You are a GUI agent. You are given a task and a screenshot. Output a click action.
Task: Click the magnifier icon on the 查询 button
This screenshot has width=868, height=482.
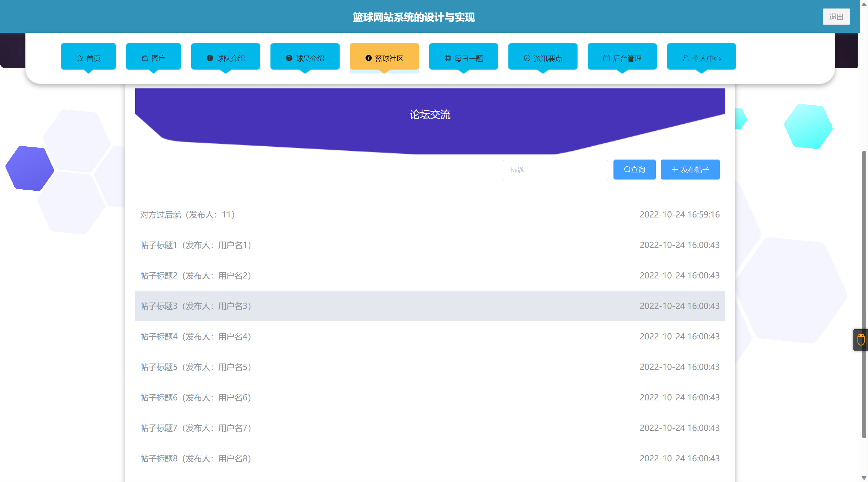(x=627, y=169)
